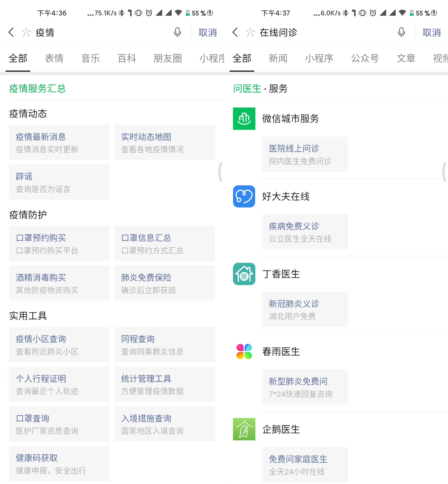Screen dimensions: 448x484
Task: Select the 全部 tab in 疫情 search
Action: pyautogui.click(x=18, y=58)
